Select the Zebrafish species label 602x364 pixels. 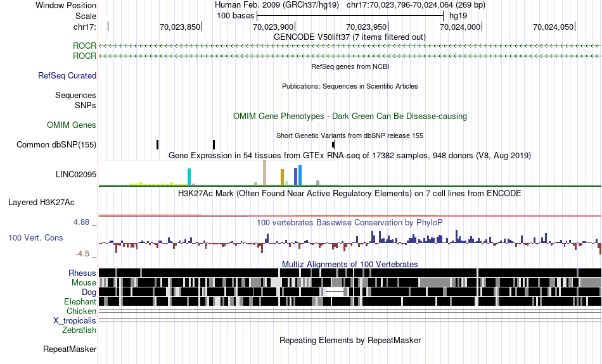79,330
